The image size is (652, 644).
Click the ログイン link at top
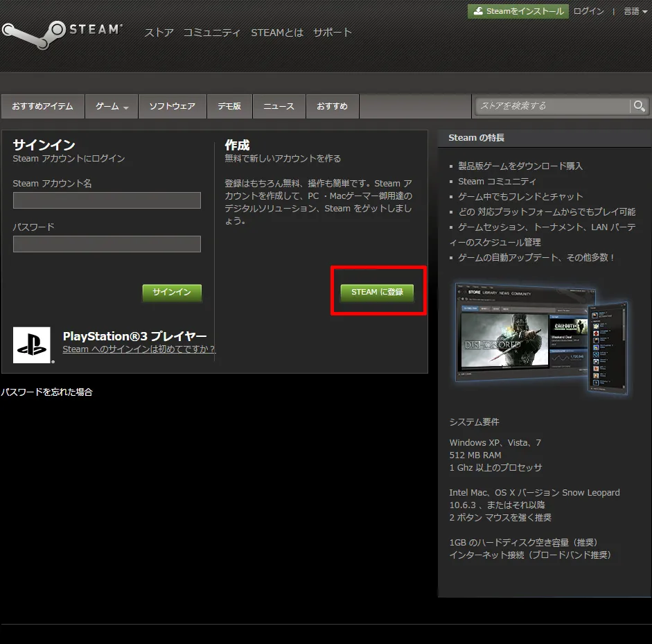pos(588,11)
